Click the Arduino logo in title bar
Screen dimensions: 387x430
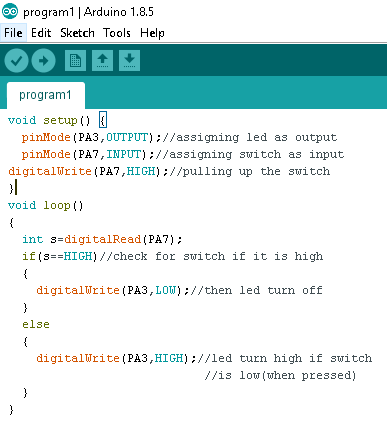click(x=10, y=12)
